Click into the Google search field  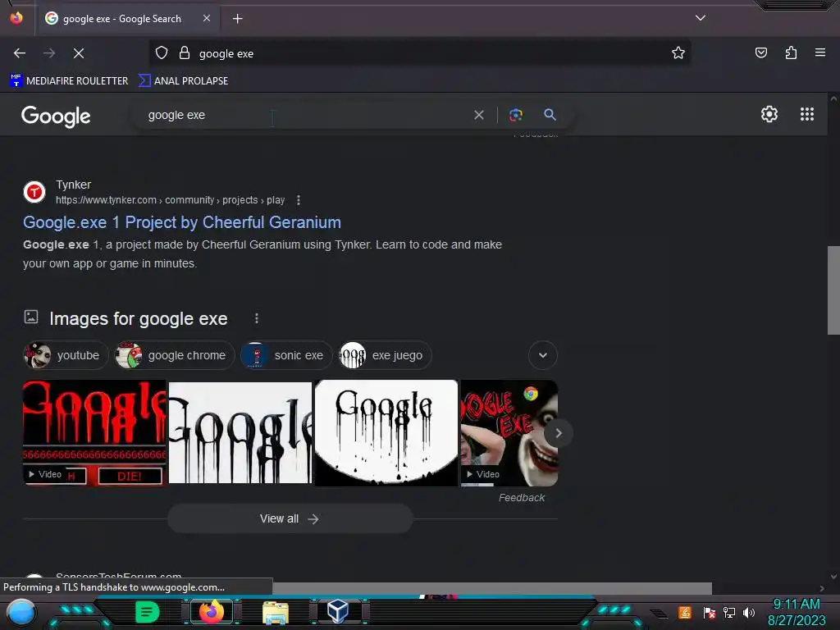pyautogui.click(x=305, y=115)
